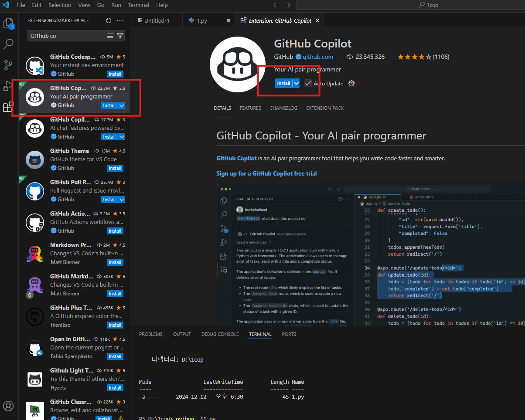This screenshot has height=420, width=525.
Task: Refresh the extensions marketplace list
Action: [x=109, y=20]
